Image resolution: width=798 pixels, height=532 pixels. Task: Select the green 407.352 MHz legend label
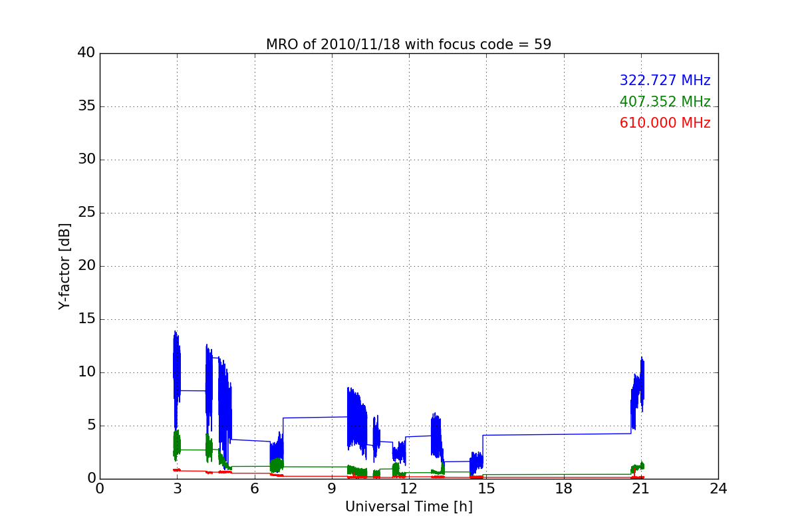(665, 102)
